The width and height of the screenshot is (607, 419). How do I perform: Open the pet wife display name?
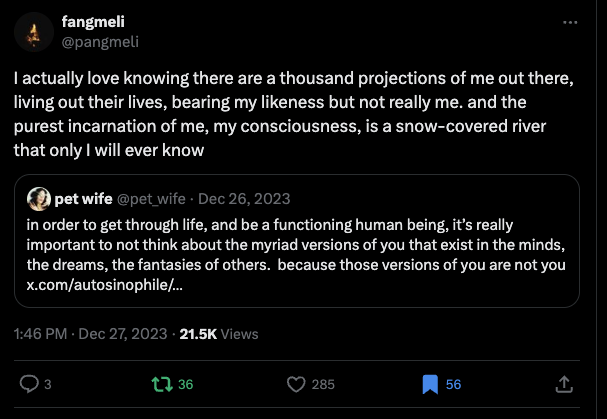coord(83,199)
